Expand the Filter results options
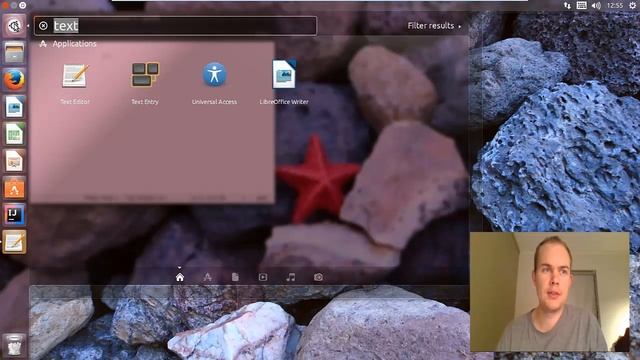The height and width of the screenshot is (360, 640). (434, 26)
